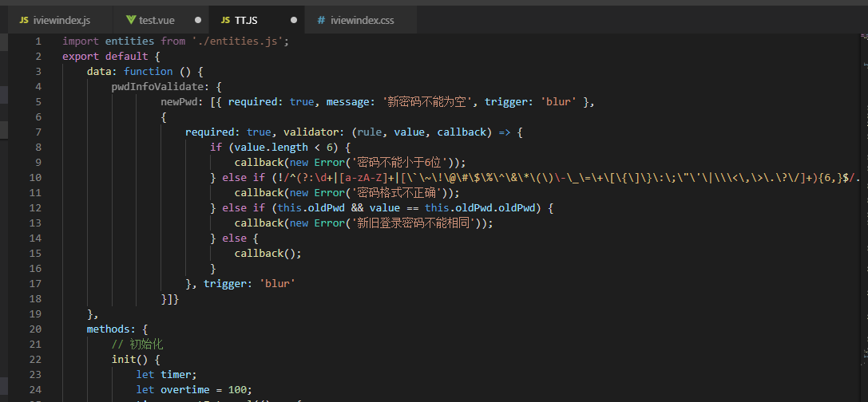868x402 pixels.
Task: Click 'pwdInfoValidate' on line 4
Action: tap(158, 87)
